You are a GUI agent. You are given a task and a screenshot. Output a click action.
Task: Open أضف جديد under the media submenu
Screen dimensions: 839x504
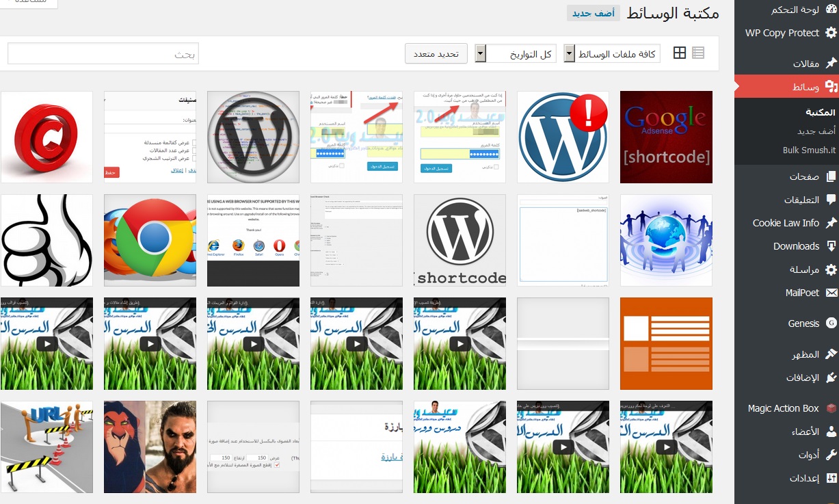tap(816, 131)
